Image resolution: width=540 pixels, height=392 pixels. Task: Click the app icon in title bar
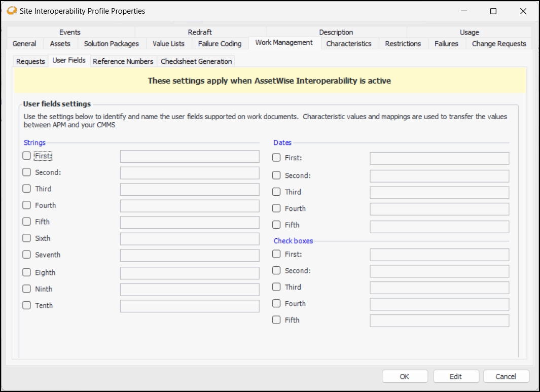point(12,11)
